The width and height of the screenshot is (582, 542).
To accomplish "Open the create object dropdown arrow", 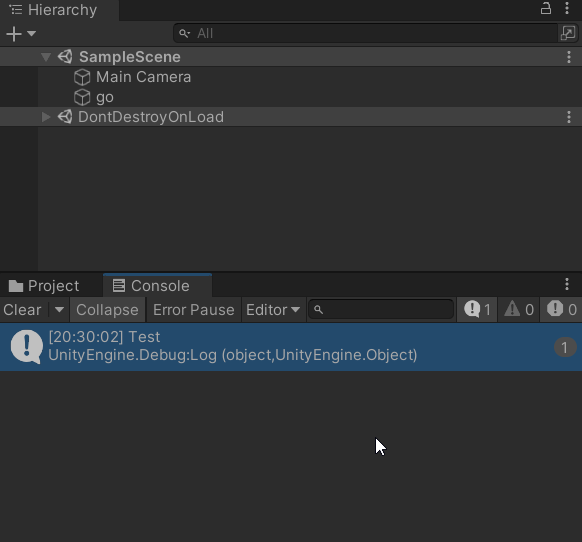I will [32, 33].
